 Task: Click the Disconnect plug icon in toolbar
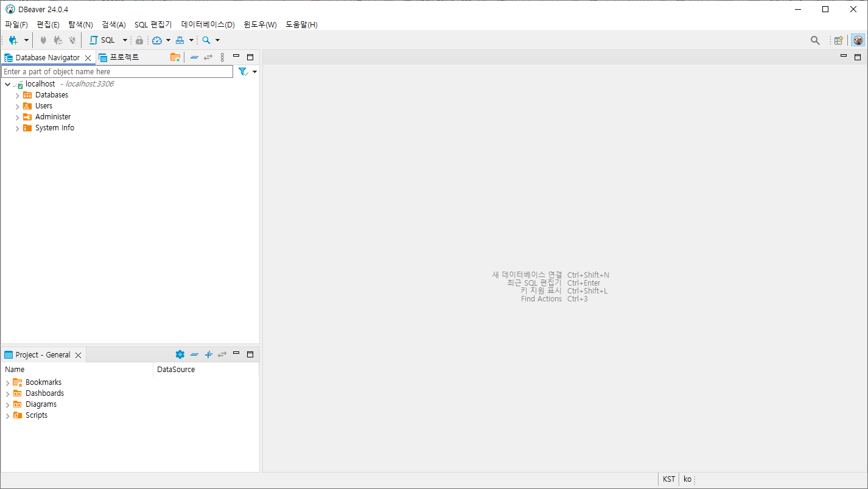point(72,40)
